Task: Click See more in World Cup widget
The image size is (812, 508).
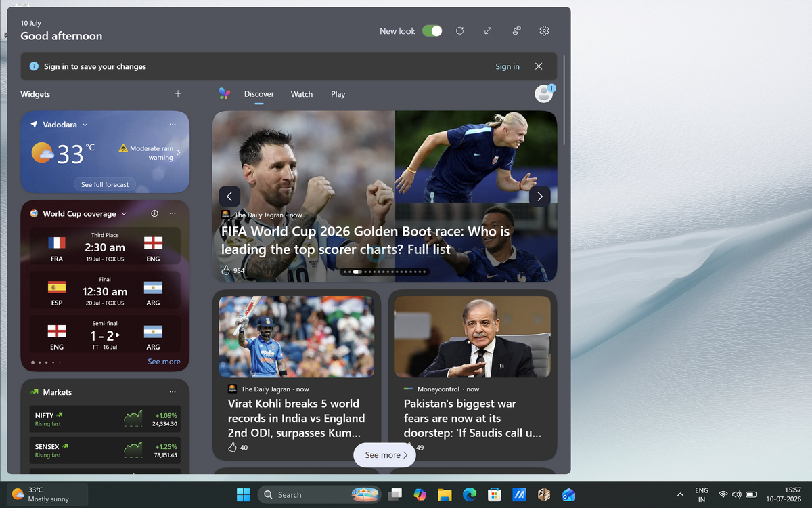Action: coord(164,362)
